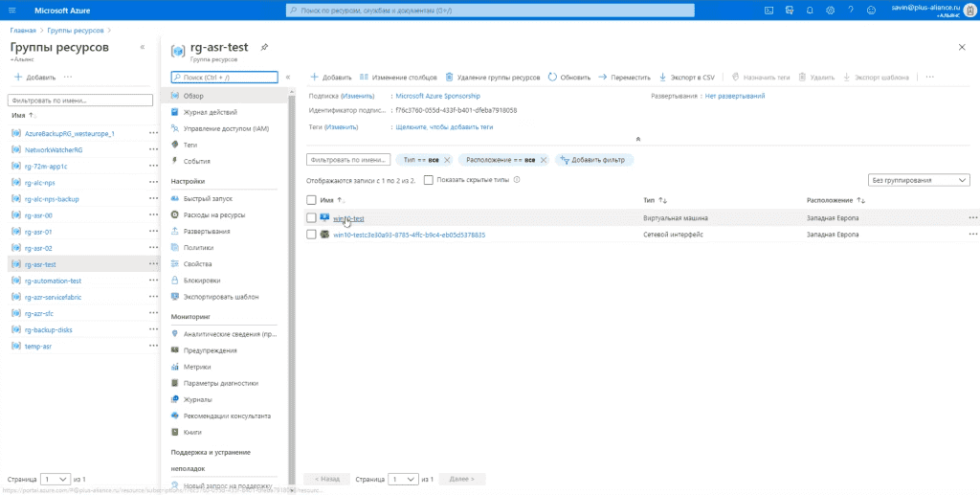Open directory and subscription filter icon
980x495 pixels.
[790, 10]
